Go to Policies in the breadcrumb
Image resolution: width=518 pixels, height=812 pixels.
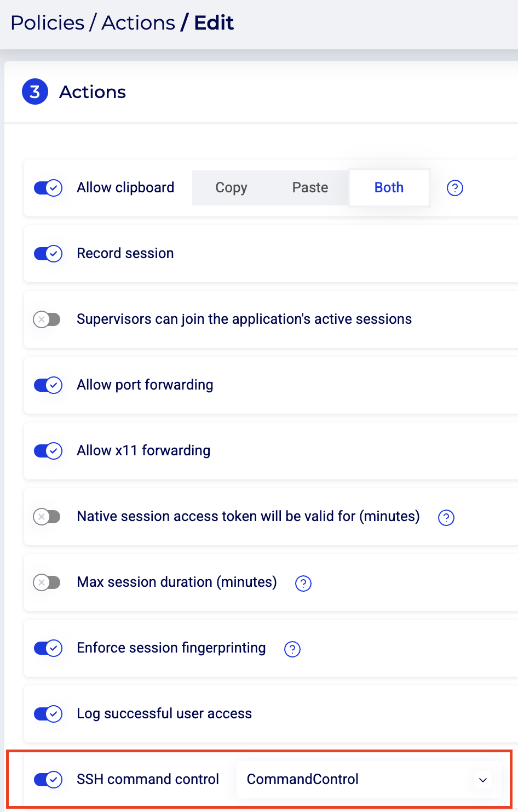(x=48, y=23)
